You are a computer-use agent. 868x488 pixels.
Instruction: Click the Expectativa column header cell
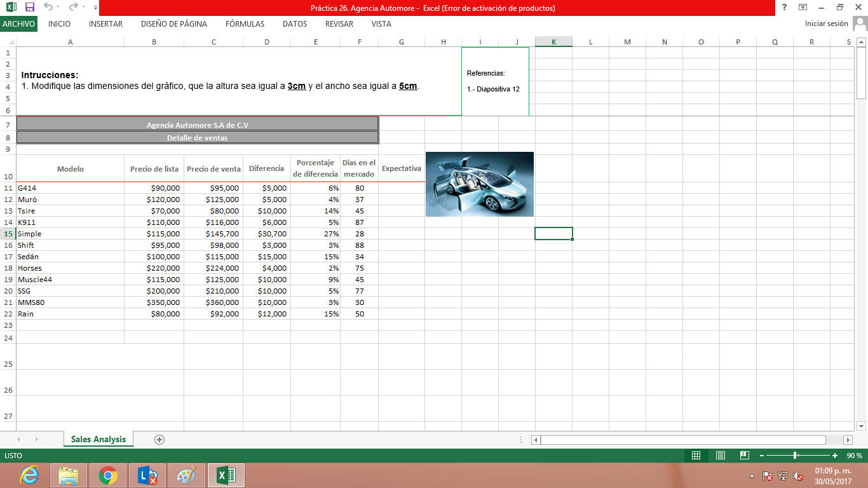tap(401, 168)
